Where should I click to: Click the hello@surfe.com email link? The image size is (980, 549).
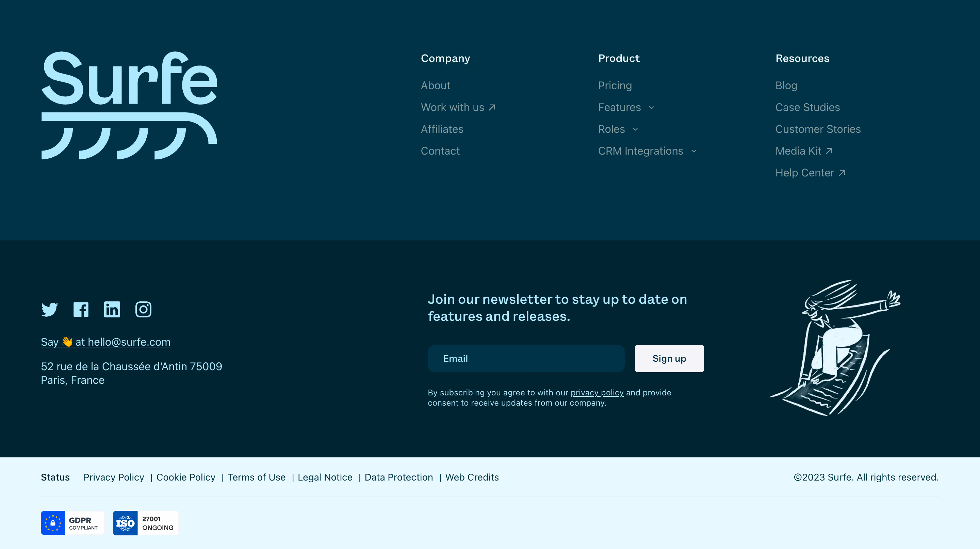106,342
